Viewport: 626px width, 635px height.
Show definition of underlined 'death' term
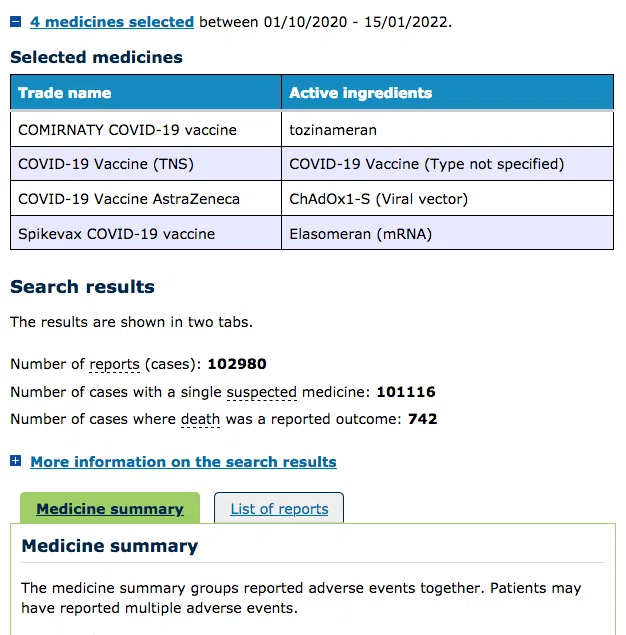tap(200, 419)
